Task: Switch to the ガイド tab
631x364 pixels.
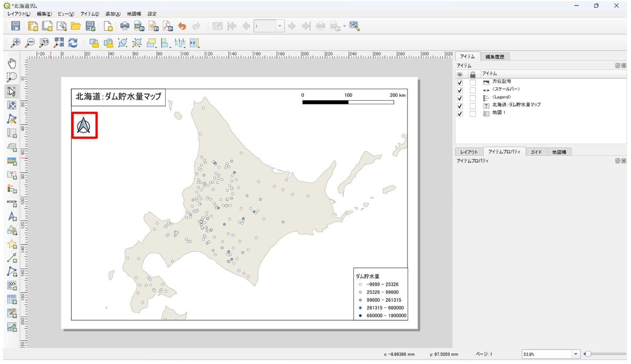Action: click(536, 152)
